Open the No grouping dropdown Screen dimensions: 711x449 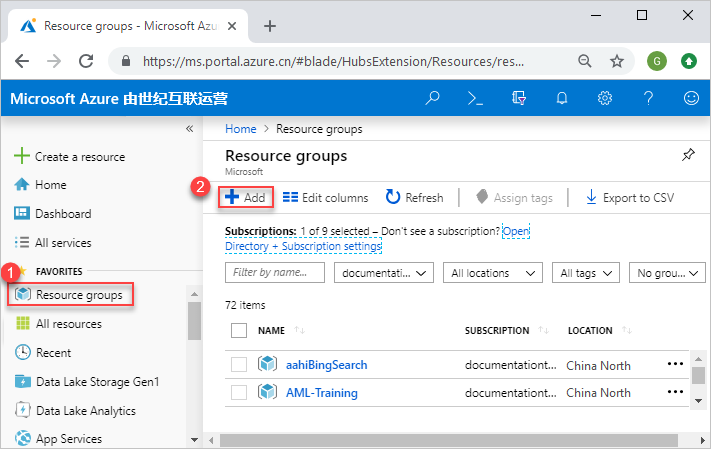point(667,273)
